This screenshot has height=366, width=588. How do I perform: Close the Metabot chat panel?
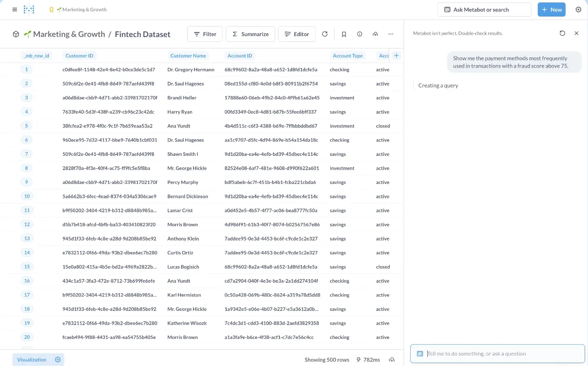point(576,33)
